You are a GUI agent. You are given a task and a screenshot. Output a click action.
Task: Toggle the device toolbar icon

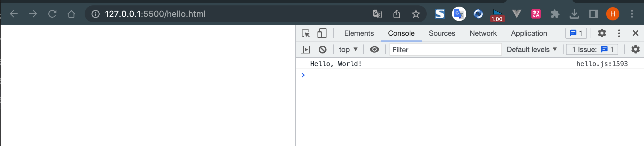pos(322,33)
